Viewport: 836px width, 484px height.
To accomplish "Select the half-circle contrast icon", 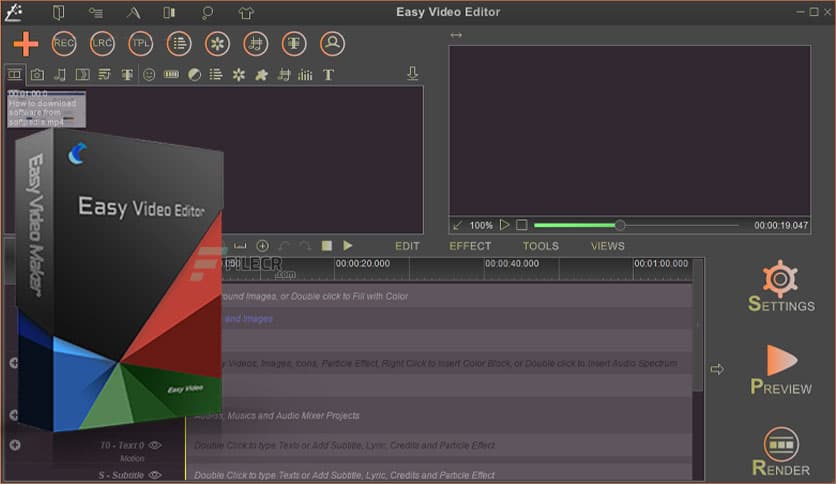I will click(x=195, y=75).
